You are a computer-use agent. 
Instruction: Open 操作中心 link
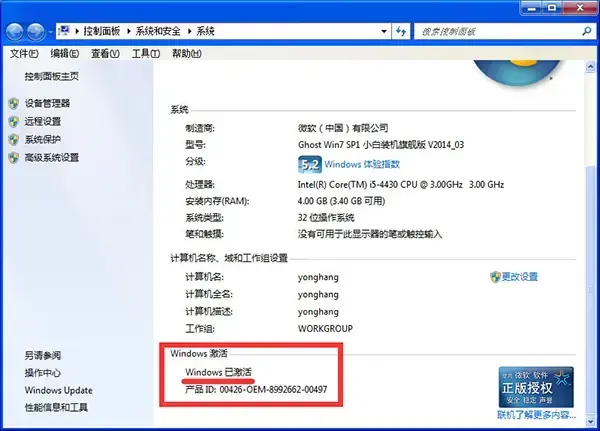(x=42, y=373)
